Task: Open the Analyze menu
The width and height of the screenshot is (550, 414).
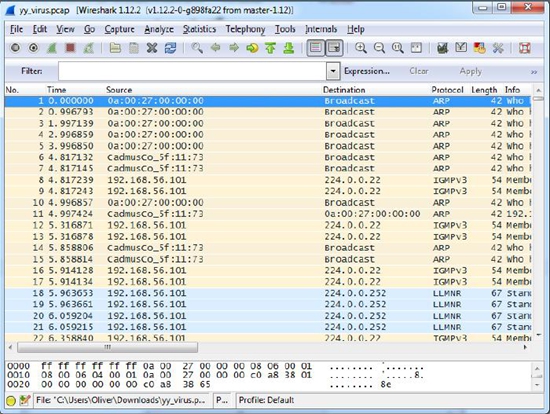Action: (x=159, y=29)
